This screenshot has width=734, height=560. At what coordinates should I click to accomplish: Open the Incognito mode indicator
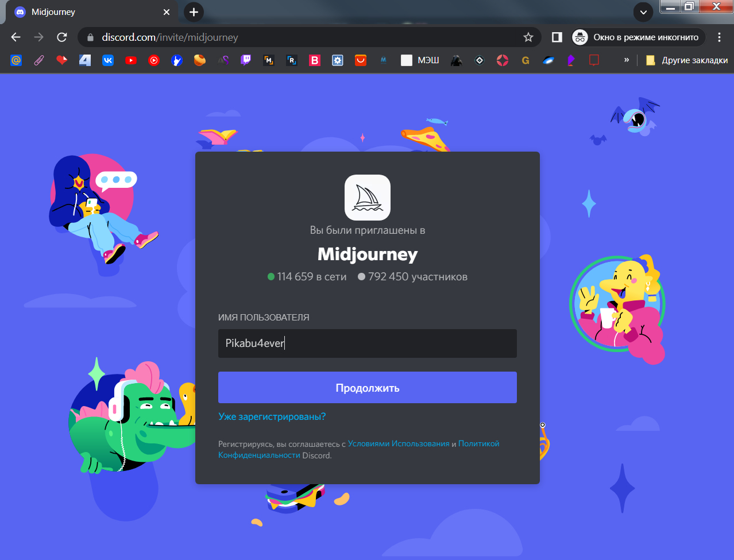(x=639, y=37)
